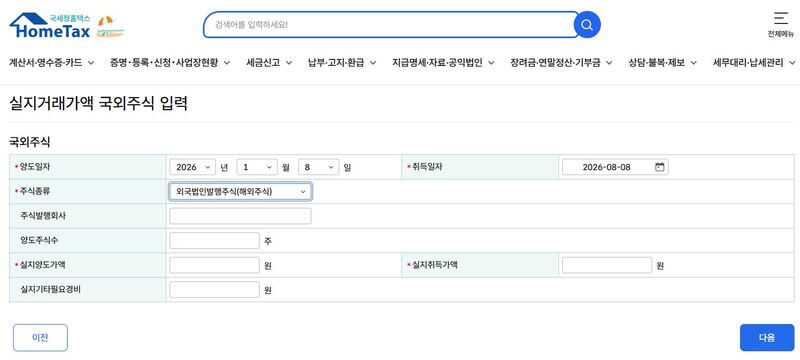This screenshot has width=800, height=360.
Task: Expand the 세무대리·납세관리 menu
Action: tap(754, 63)
